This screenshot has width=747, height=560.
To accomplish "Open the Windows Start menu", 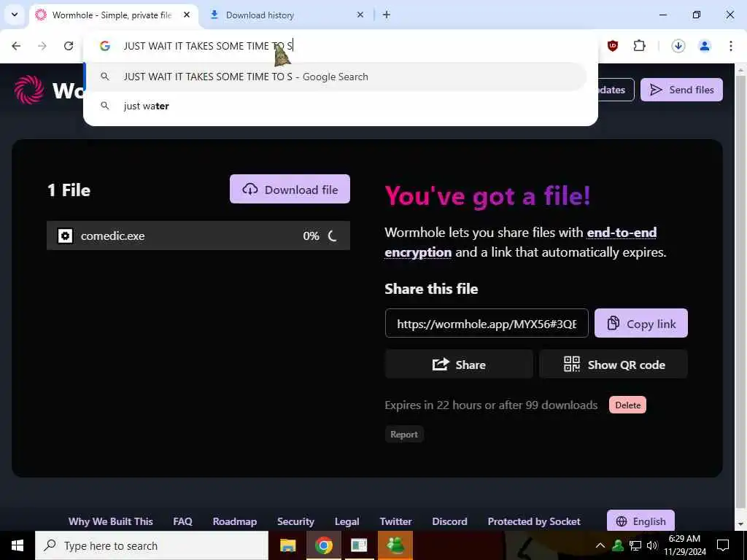I will coord(18,545).
